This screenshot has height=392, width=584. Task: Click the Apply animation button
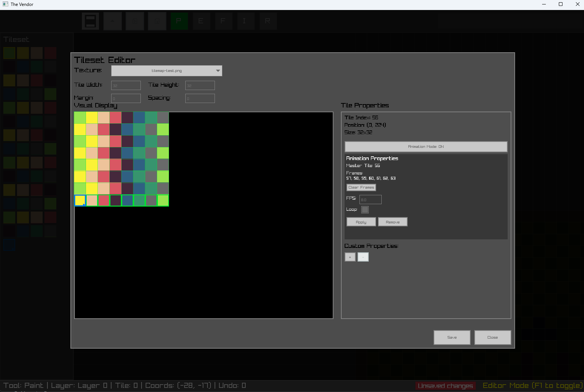[x=361, y=222]
